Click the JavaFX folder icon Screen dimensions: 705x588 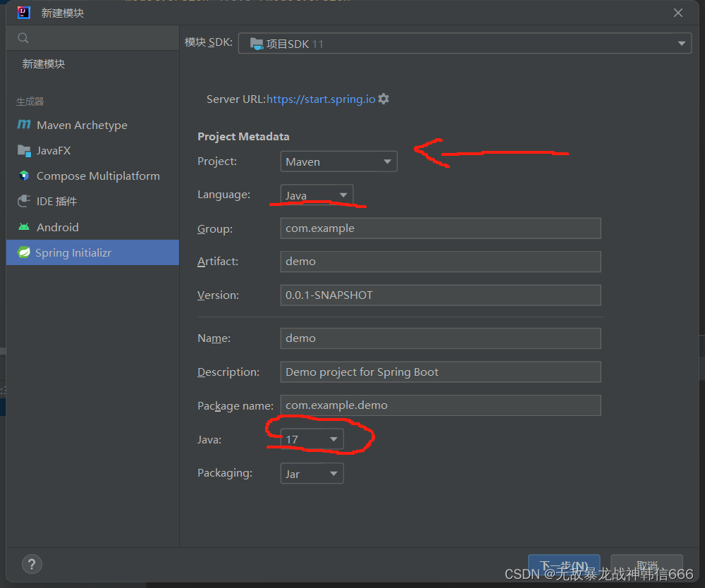point(24,151)
